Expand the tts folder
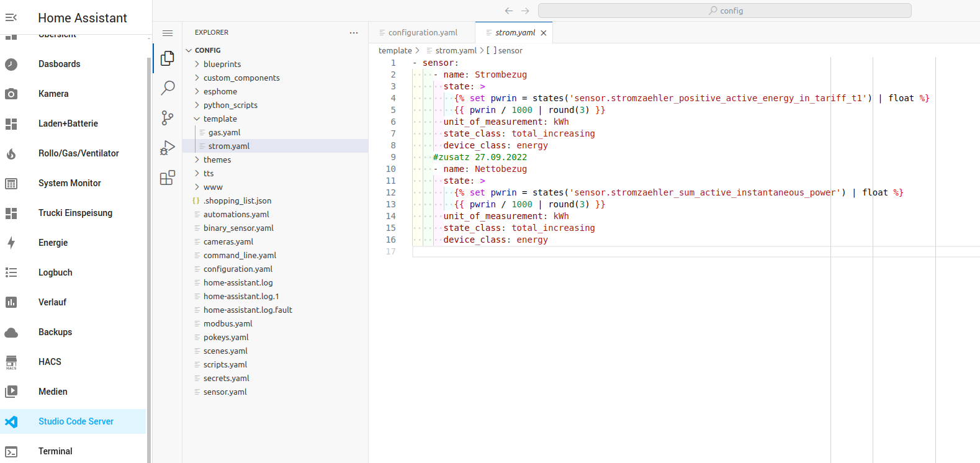980x463 pixels. [x=197, y=173]
